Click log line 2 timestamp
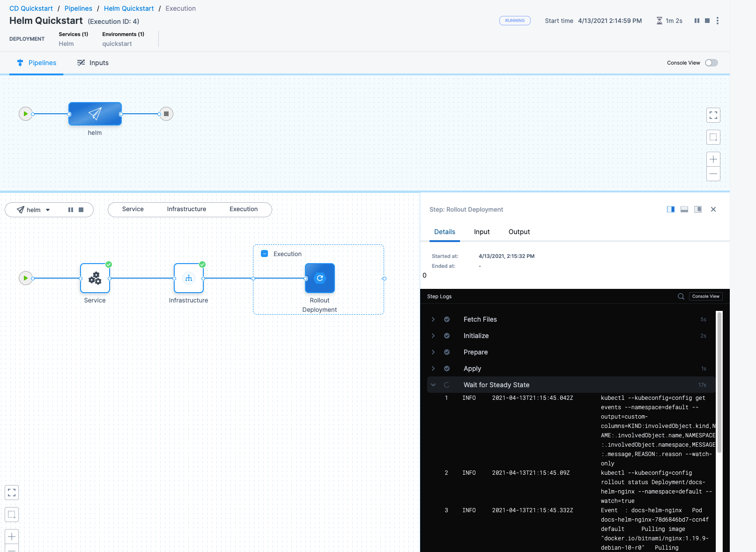The image size is (756, 552). coord(531,473)
